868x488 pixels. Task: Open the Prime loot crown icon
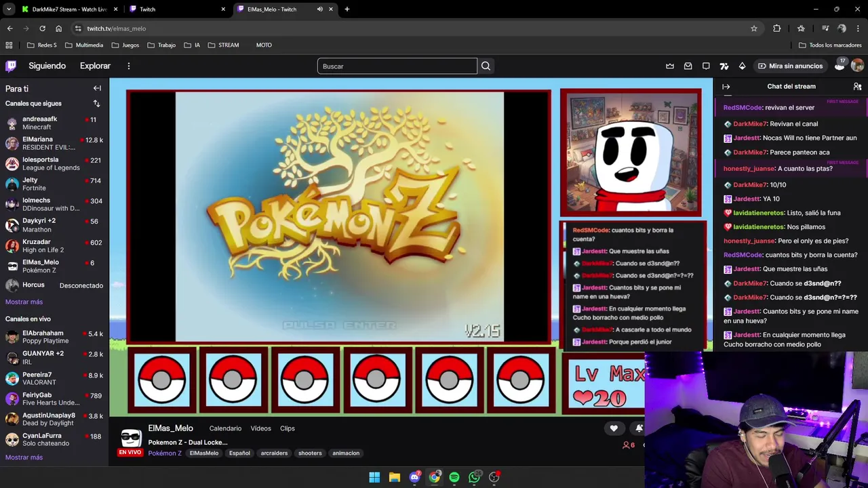[x=670, y=66]
